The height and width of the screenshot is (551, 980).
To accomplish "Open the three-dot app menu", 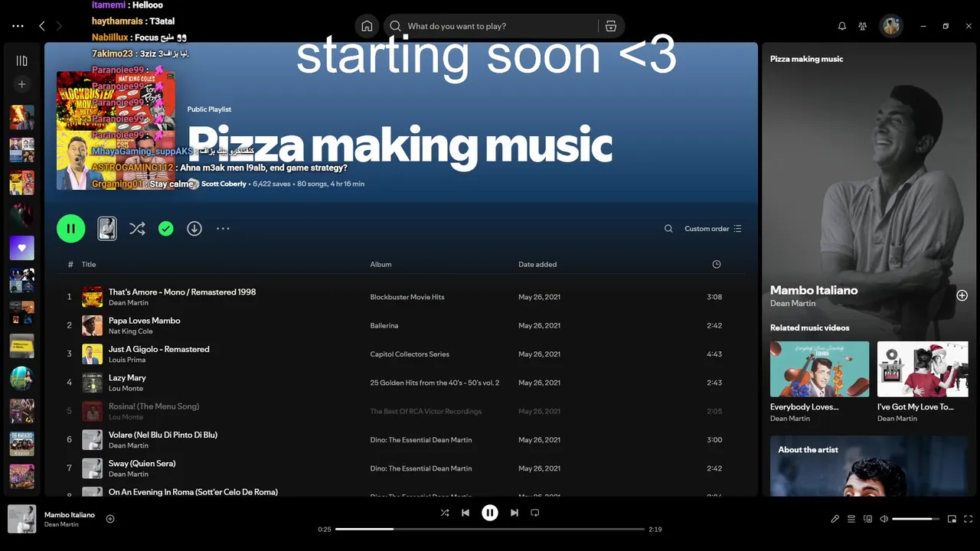I will tap(18, 26).
